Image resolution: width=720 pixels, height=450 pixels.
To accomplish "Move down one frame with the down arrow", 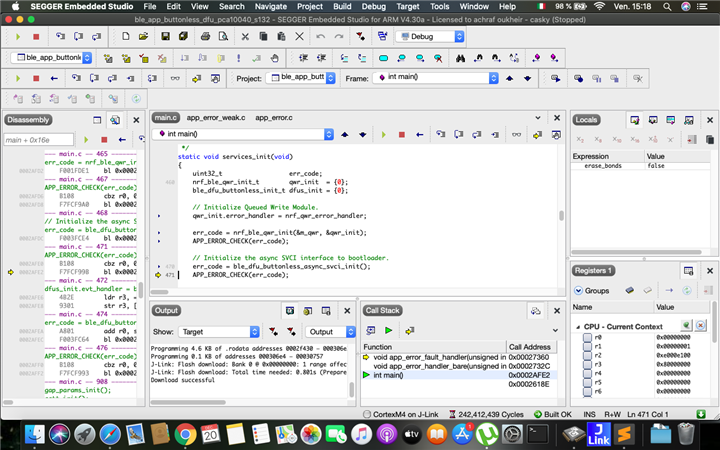I will click(527, 79).
